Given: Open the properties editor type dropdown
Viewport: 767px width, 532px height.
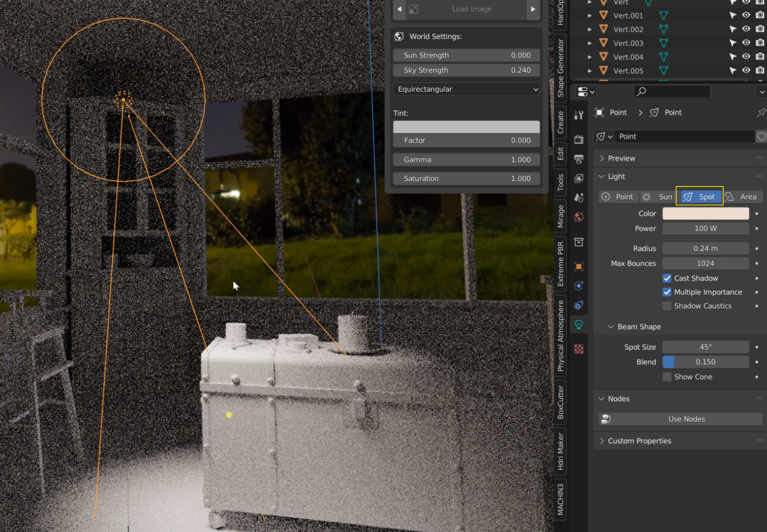Looking at the screenshot, I should (x=585, y=92).
